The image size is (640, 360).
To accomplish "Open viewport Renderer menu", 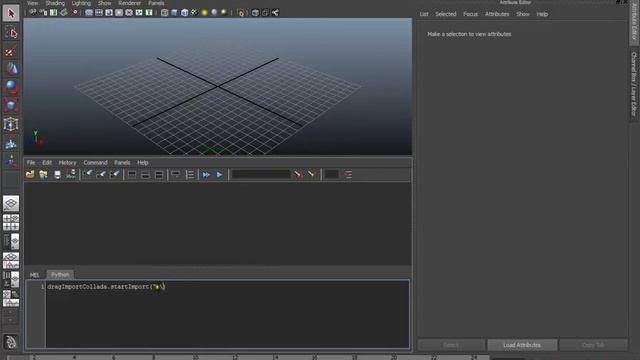I will pos(129,3).
